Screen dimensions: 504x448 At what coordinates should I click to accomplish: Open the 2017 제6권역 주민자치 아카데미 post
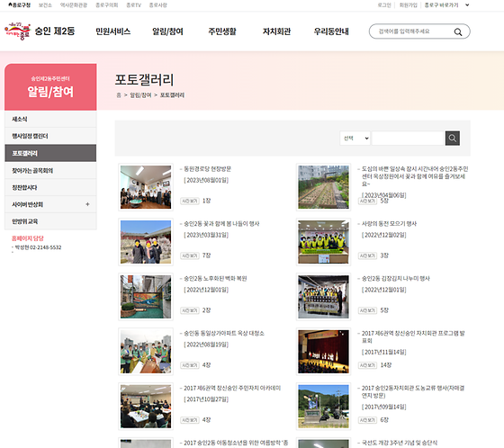tap(232, 389)
